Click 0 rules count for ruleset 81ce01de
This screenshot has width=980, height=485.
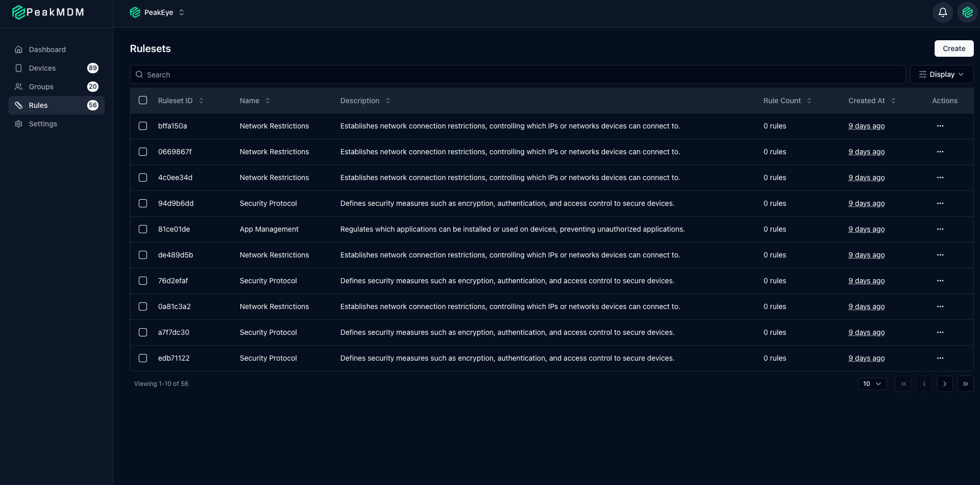pos(775,229)
